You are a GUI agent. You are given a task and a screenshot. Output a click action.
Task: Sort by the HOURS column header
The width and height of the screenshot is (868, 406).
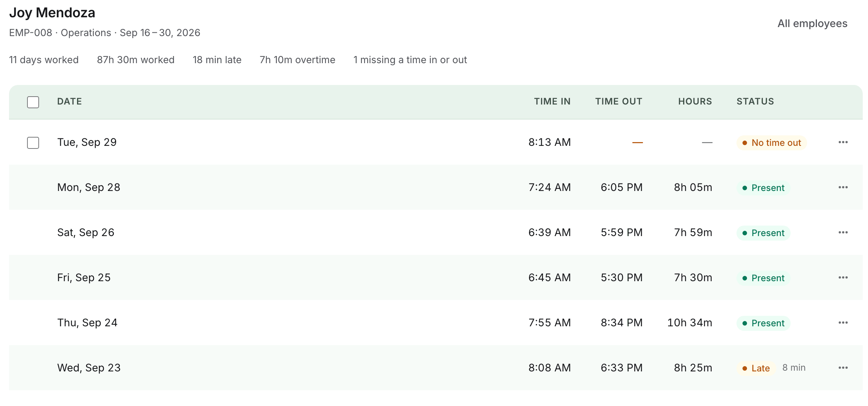(695, 101)
